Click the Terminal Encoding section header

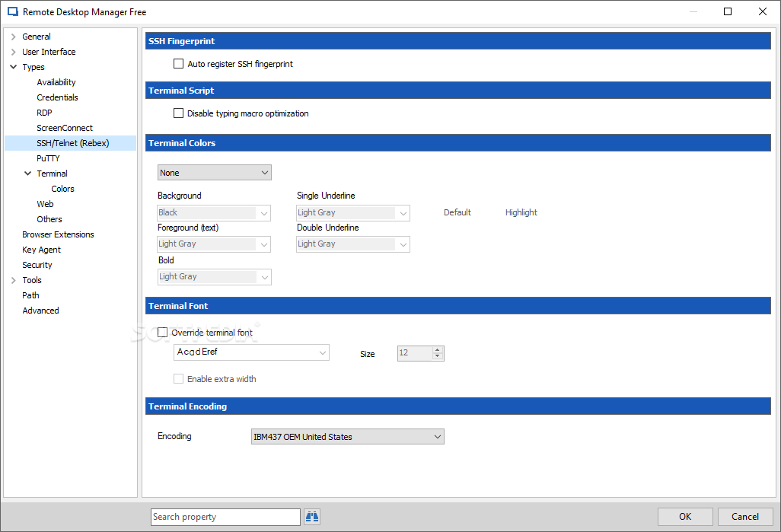[457, 406]
